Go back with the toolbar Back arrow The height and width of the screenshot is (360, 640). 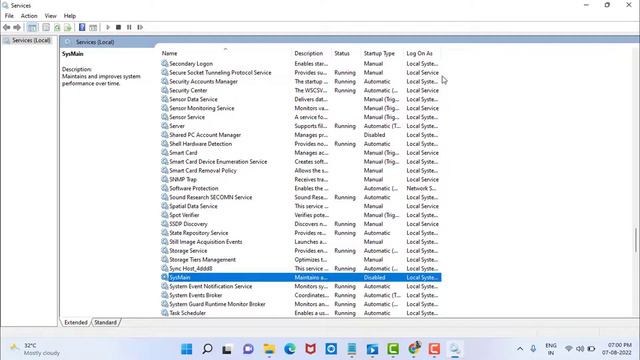click(x=7, y=27)
